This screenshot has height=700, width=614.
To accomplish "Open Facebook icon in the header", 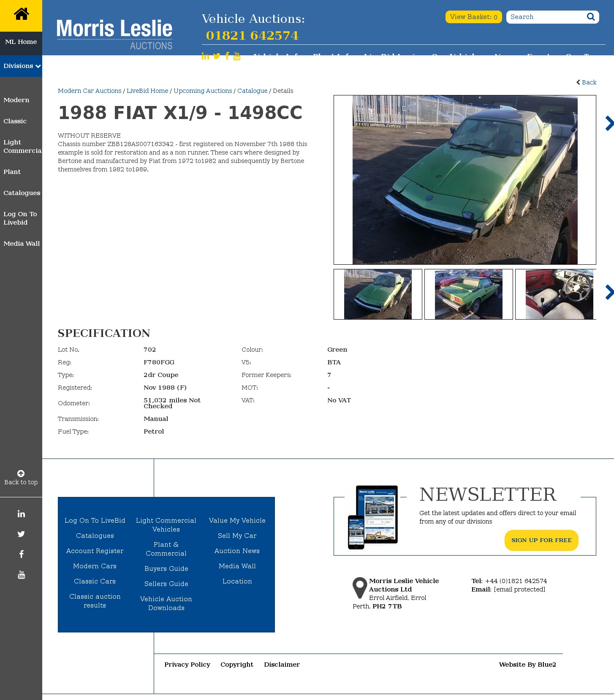I will (x=227, y=56).
